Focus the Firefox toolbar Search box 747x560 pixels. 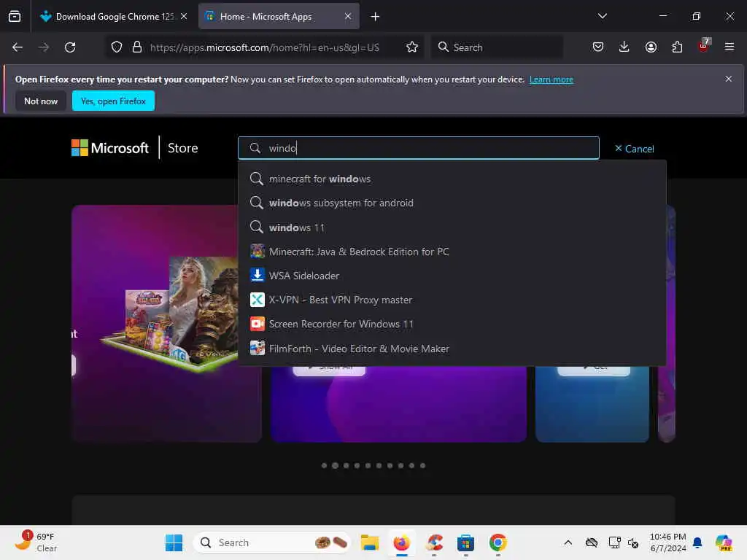point(497,47)
